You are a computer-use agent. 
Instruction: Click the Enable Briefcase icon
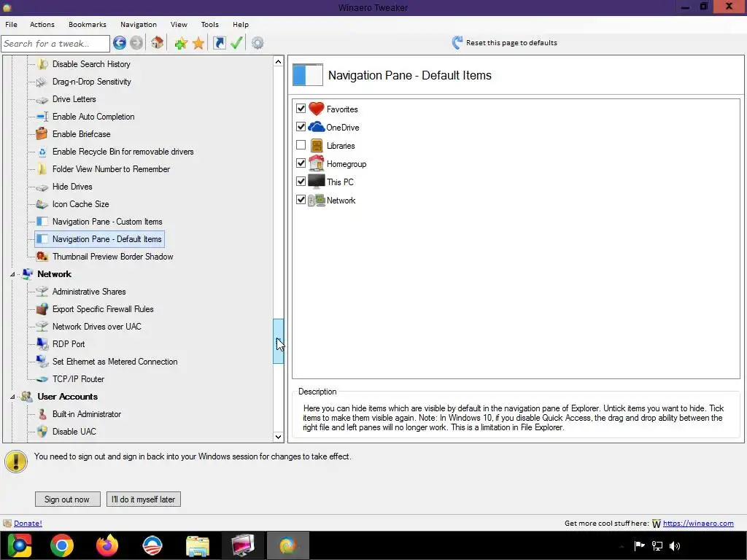[42, 134]
